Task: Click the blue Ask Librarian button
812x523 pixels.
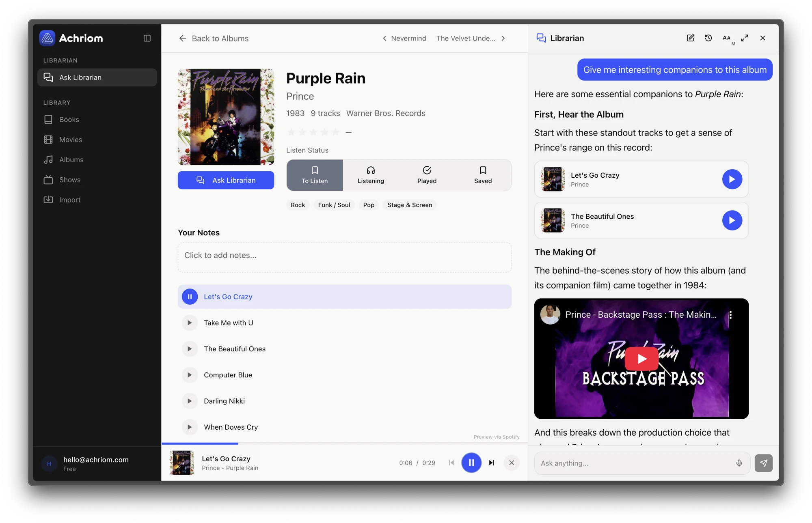Action: (226, 180)
